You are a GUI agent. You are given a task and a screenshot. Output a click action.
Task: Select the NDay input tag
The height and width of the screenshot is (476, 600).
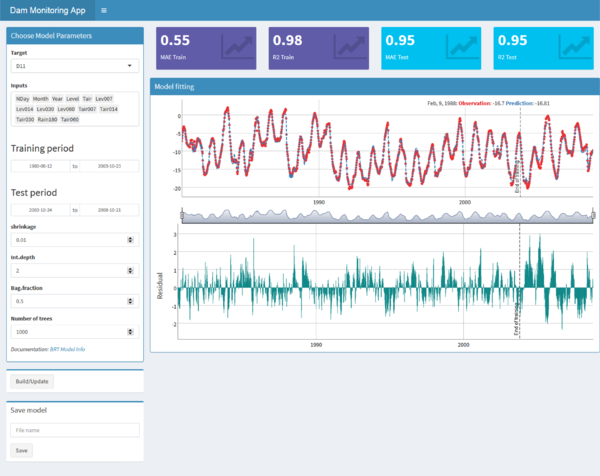(x=22, y=100)
